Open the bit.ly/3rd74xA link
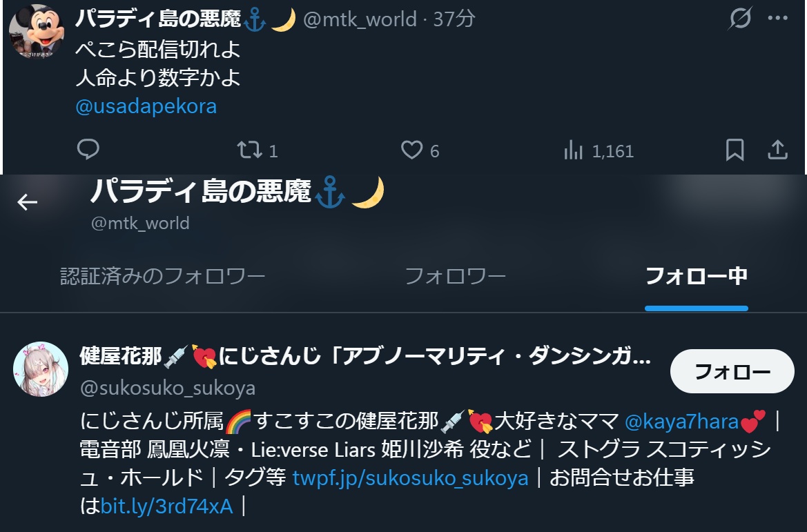The image size is (807, 532). [167, 506]
